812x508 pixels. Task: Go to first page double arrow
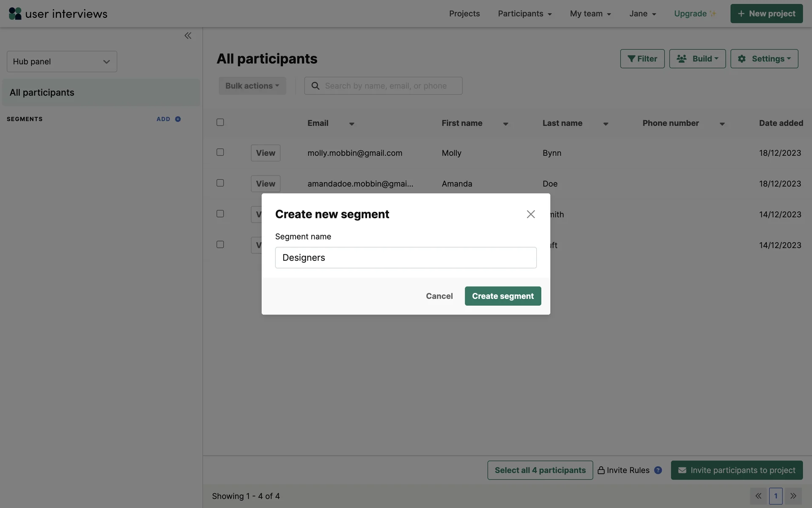[758, 496]
